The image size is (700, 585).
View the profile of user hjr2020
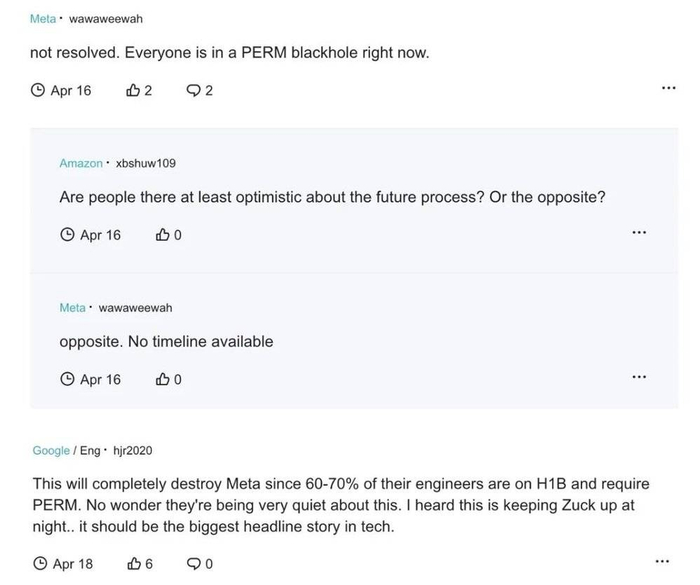(133, 451)
